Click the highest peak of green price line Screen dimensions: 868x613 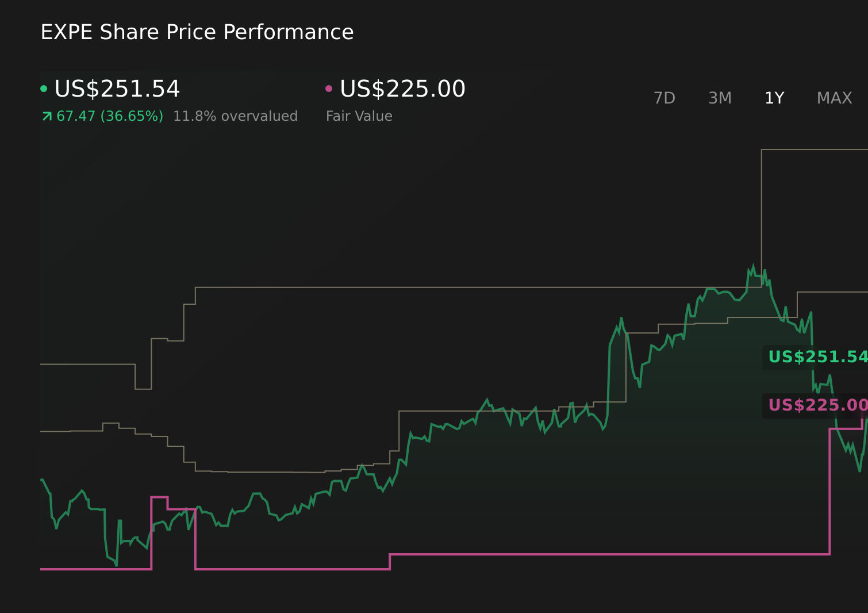point(753,266)
